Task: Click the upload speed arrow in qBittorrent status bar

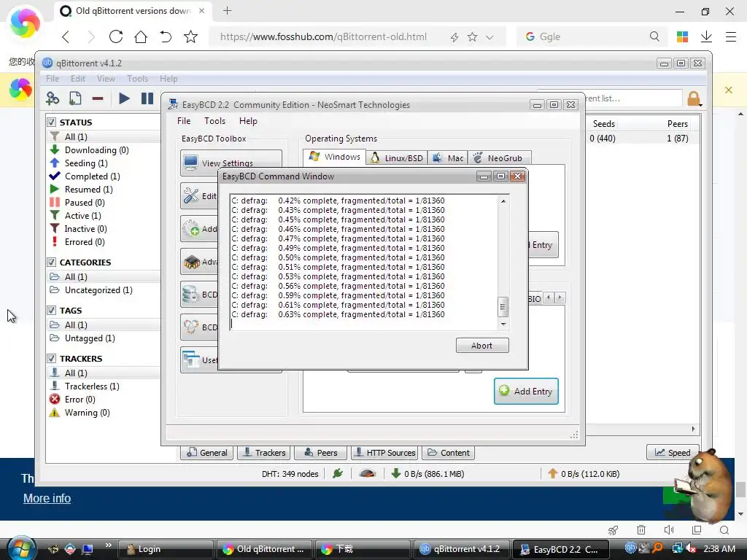Action: 553,473
